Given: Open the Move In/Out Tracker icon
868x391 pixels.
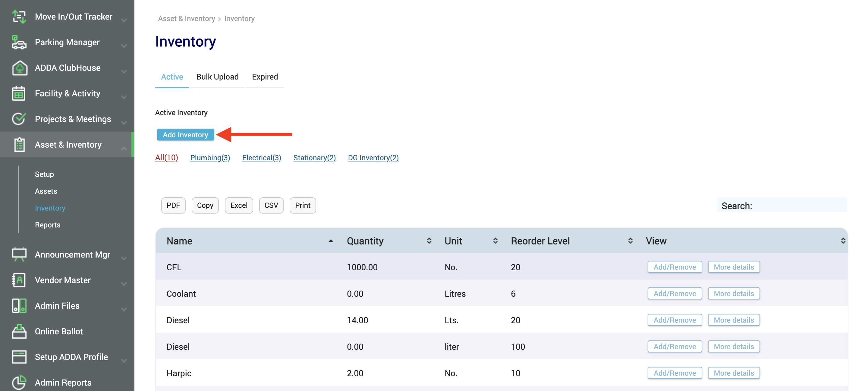Looking at the screenshot, I should tap(19, 16).
